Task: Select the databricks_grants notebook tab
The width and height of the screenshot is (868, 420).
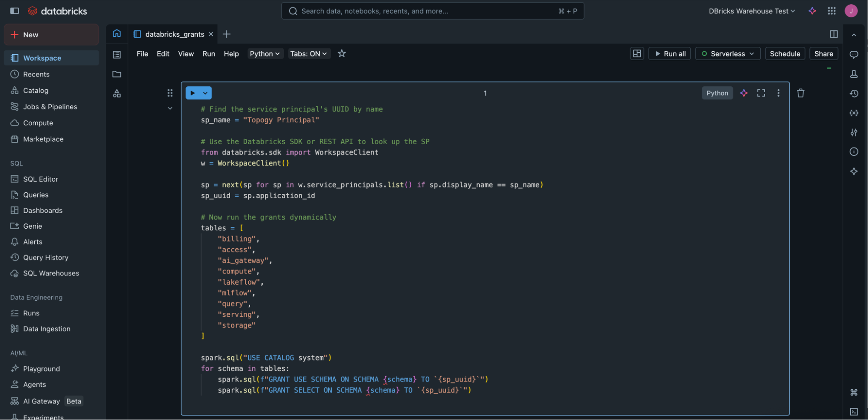Action: pyautogui.click(x=174, y=34)
